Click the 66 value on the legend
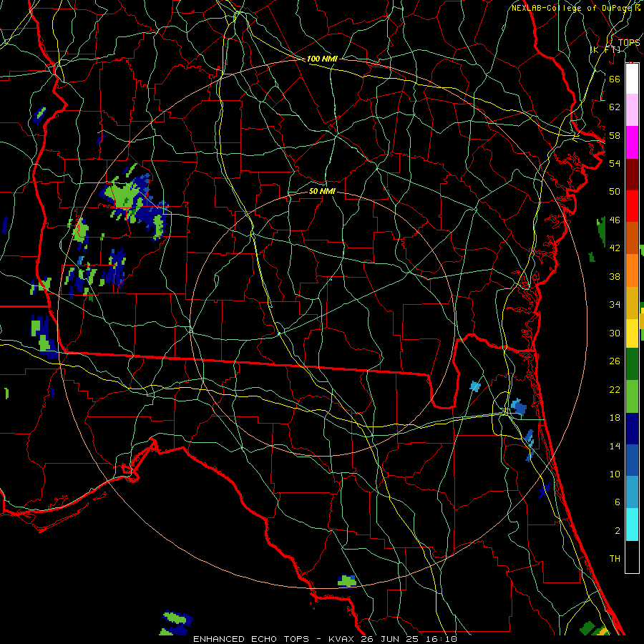Viewport: 644px width, 644px height. pyautogui.click(x=615, y=79)
